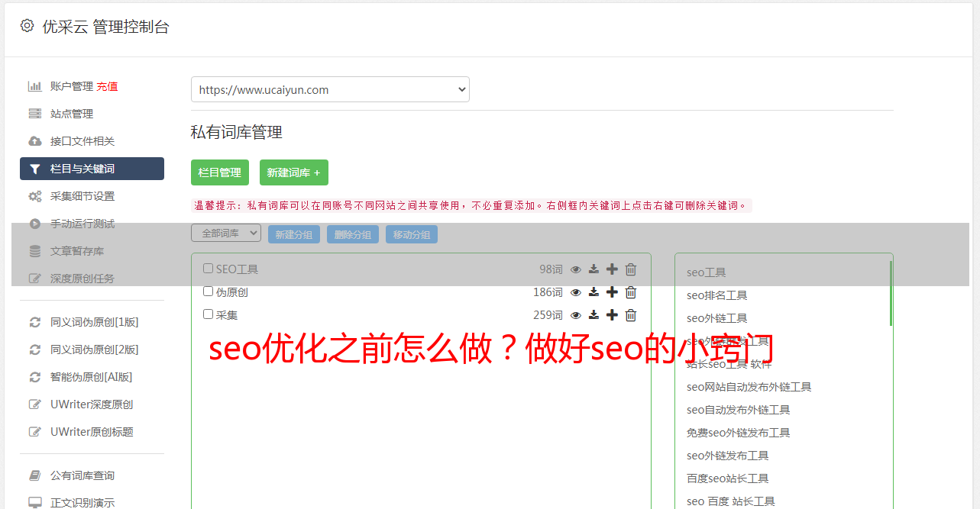Open 深度原创任务 menu item
The height and width of the screenshot is (509, 980).
[x=82, y=279]
